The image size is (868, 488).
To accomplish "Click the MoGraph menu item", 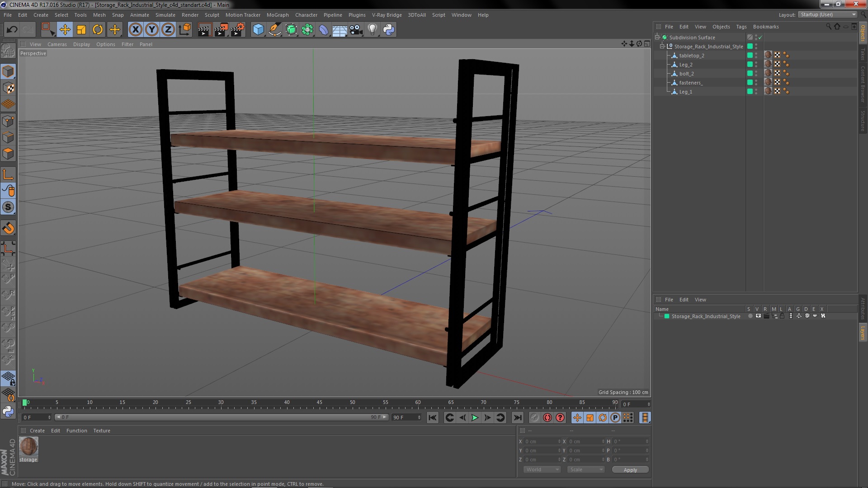I will [x=277, y=14].
